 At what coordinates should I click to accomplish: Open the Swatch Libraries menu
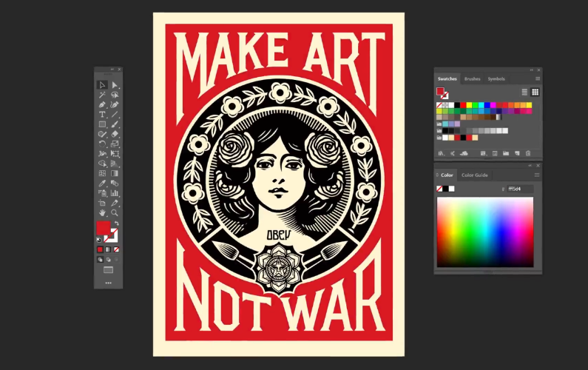click(442, 153)
